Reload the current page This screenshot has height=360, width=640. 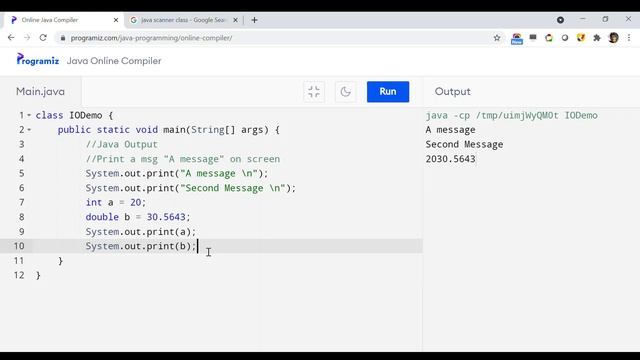pos(43,38)
